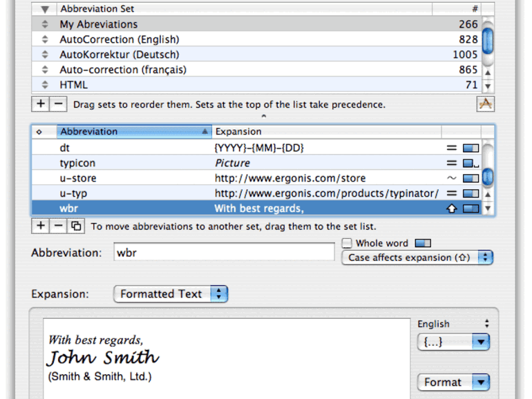Sort by the Abbreviation column header
Screen dimensions: 532x399
[134, 132]
